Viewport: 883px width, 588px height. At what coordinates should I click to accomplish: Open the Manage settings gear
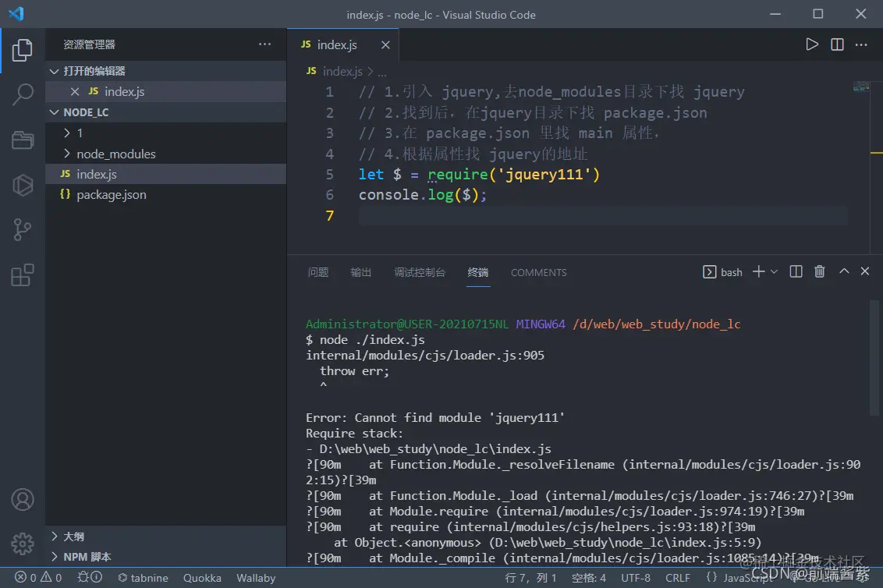tap(22, 544)
